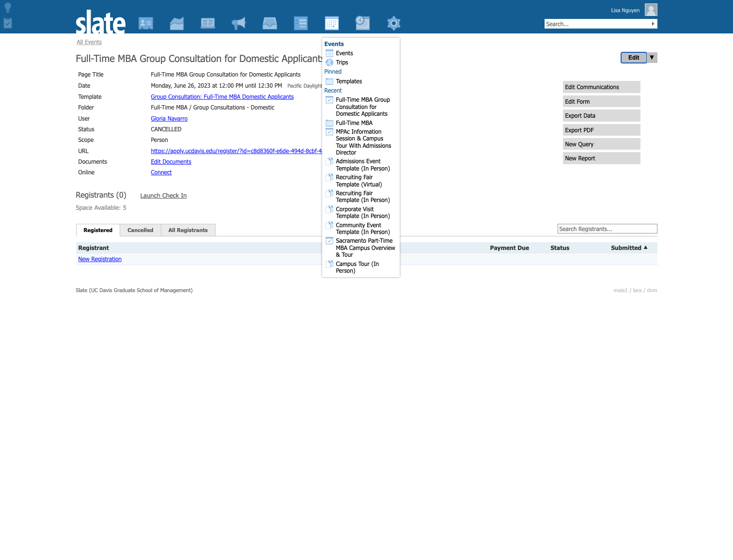Click the Slate logo
The image size is (733, 560).
coord(101,22)
